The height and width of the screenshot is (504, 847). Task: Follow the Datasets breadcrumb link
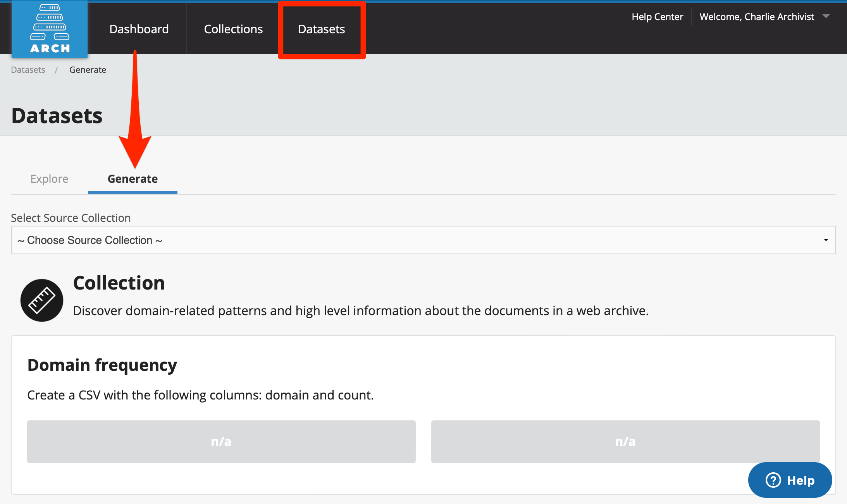click(x=28, y=69)
